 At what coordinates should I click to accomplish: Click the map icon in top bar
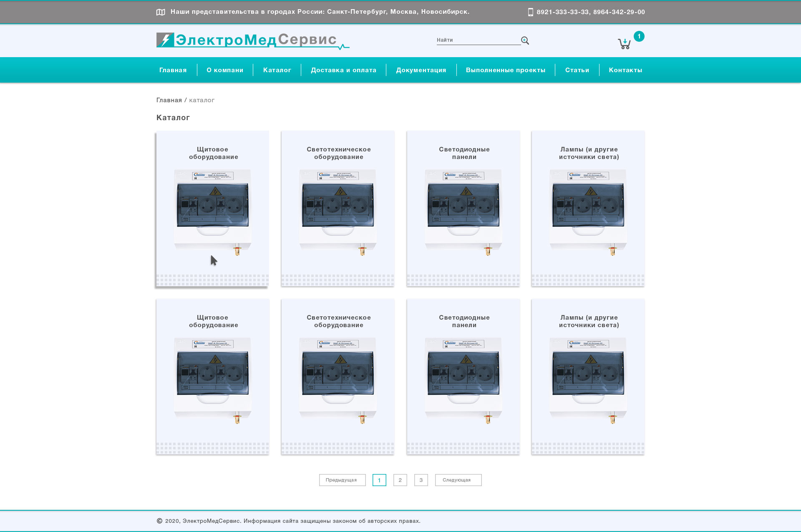[161, 12]
